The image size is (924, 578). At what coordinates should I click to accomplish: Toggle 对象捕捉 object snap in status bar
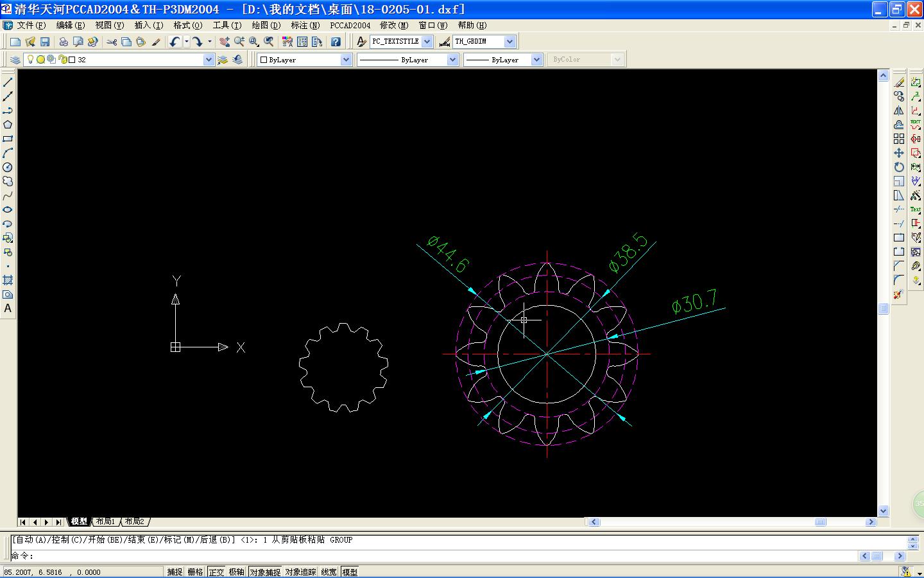[x=265, y=572]
